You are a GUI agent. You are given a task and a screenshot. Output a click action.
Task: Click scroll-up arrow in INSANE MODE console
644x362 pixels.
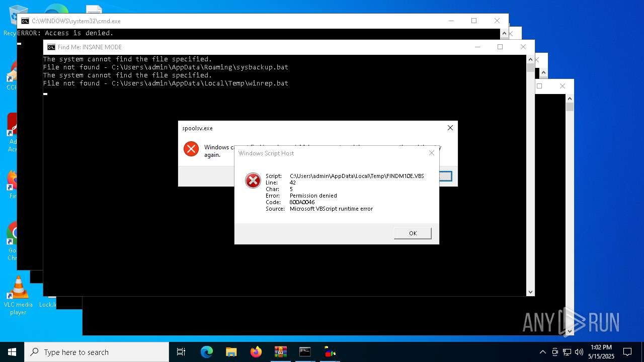point(530,59)
